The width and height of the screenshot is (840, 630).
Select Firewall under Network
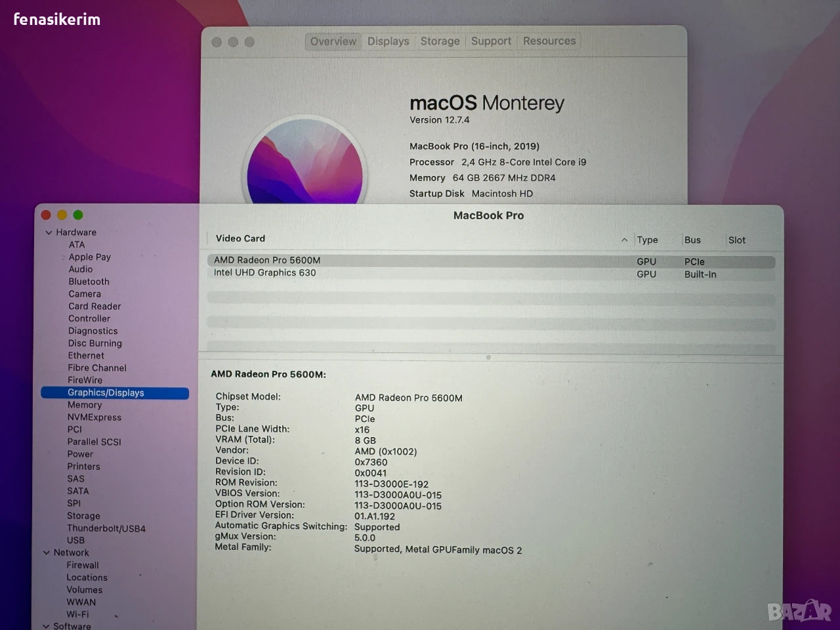[x=83, y=565]
